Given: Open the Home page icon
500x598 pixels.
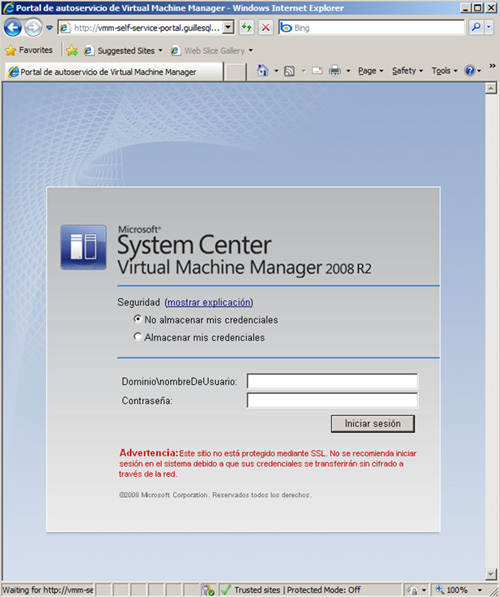Looking at the screenshot, I should click(263, 71).
